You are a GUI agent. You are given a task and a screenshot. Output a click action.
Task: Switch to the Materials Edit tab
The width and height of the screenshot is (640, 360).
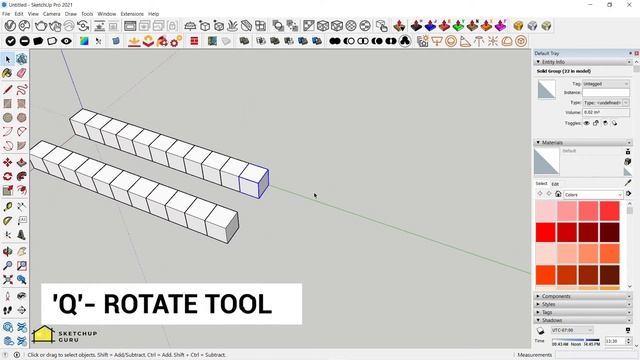point(555,184)
